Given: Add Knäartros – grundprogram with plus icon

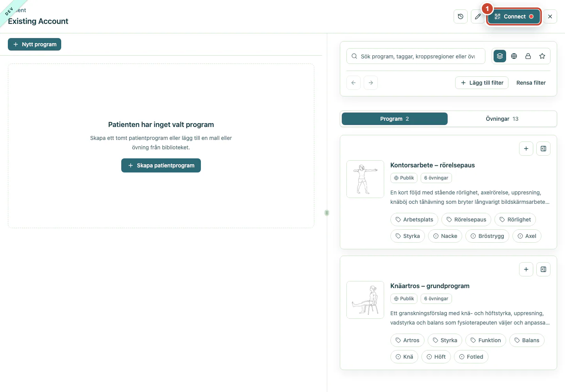Looking at the screenshot, I should tap(526, 269).
